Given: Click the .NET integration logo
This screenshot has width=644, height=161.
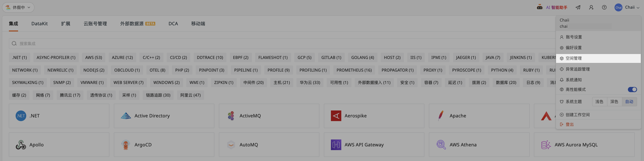Looking at the screenshot, I should click(21, 116).
